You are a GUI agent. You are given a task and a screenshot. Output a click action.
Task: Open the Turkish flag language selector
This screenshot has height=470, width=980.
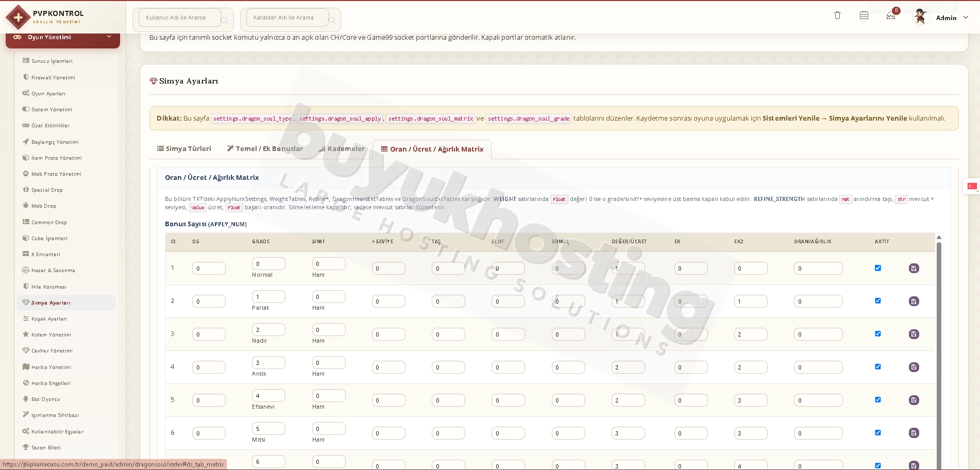(972, 186)
